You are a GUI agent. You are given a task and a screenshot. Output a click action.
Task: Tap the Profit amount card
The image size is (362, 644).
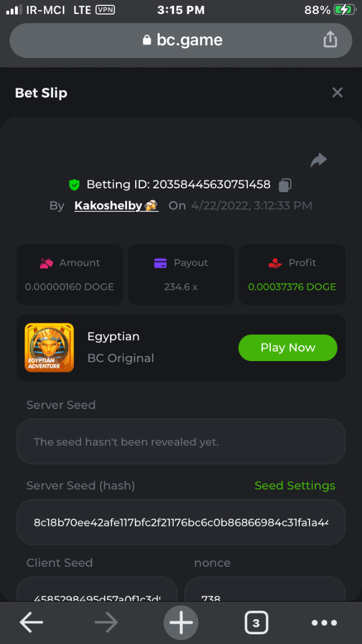pyautogui.click(x=292, y=274)
